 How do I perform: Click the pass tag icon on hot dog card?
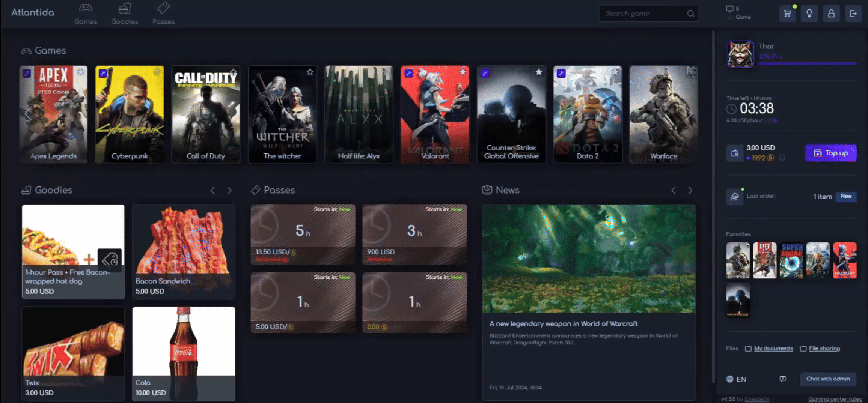[x=110, y=259]
